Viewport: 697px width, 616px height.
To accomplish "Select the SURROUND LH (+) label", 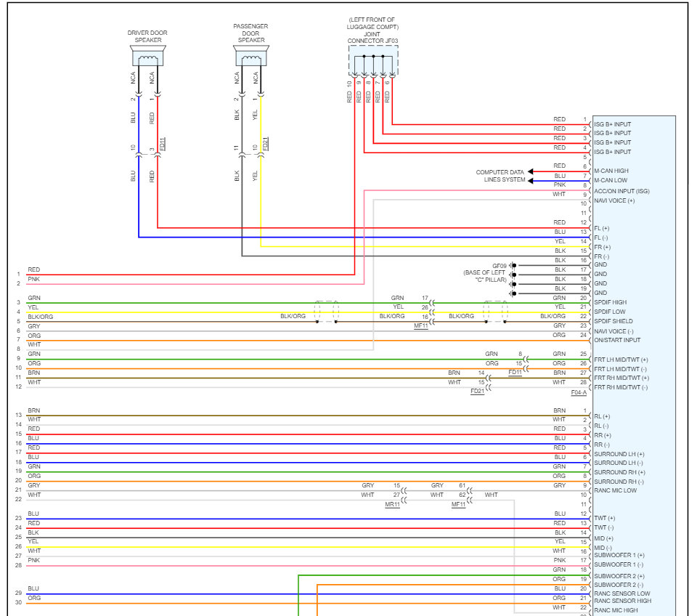I will click(619, 454).
